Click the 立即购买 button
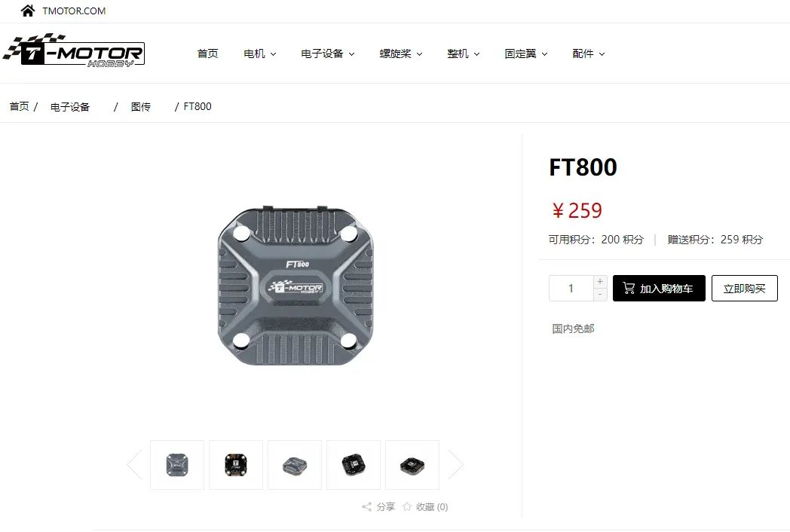 pos(744,288)
